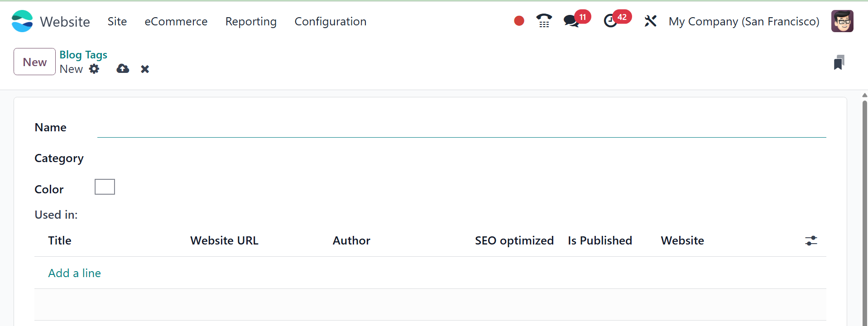Open the Configuration menu
The height and width of the screenshot is (326, 868).
tap(330, 21)
